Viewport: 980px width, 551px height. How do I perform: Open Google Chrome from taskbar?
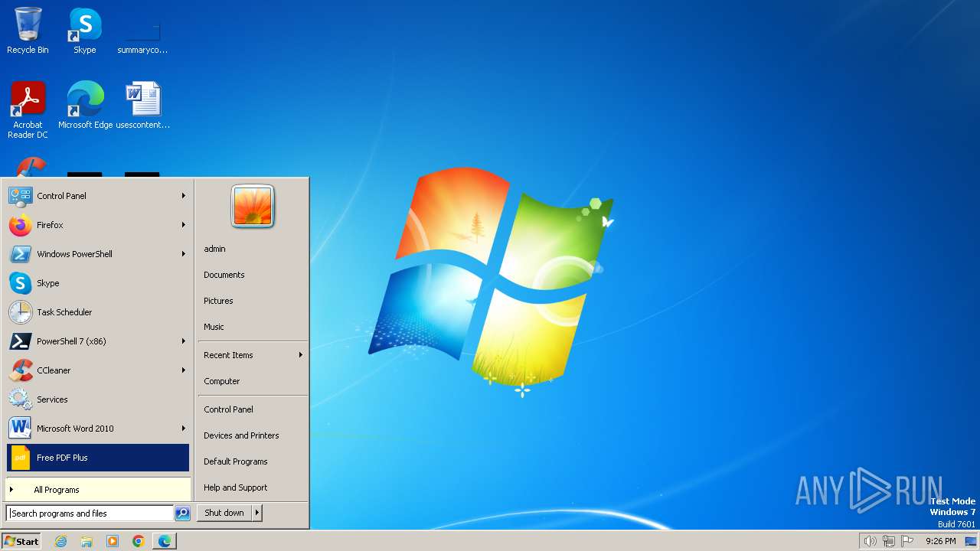(139, 541)
